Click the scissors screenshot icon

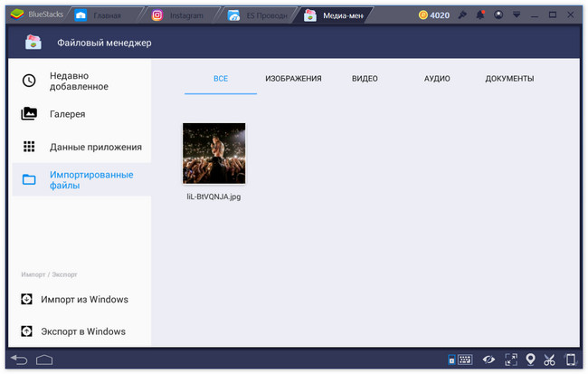coord(549,360)
